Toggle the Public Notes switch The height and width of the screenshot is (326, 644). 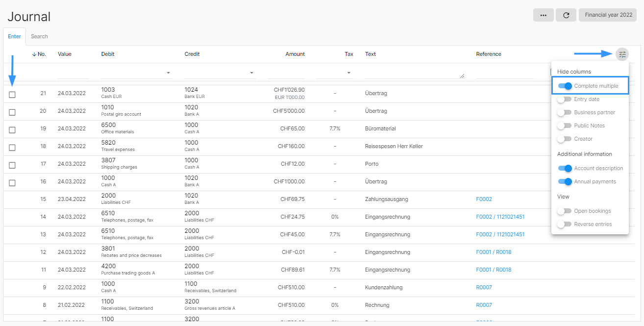tap(565, 125)
